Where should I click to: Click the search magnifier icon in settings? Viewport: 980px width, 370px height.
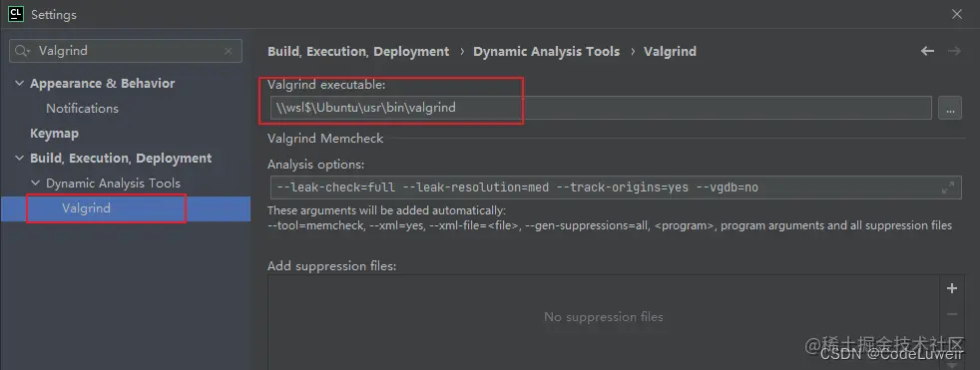22,51
